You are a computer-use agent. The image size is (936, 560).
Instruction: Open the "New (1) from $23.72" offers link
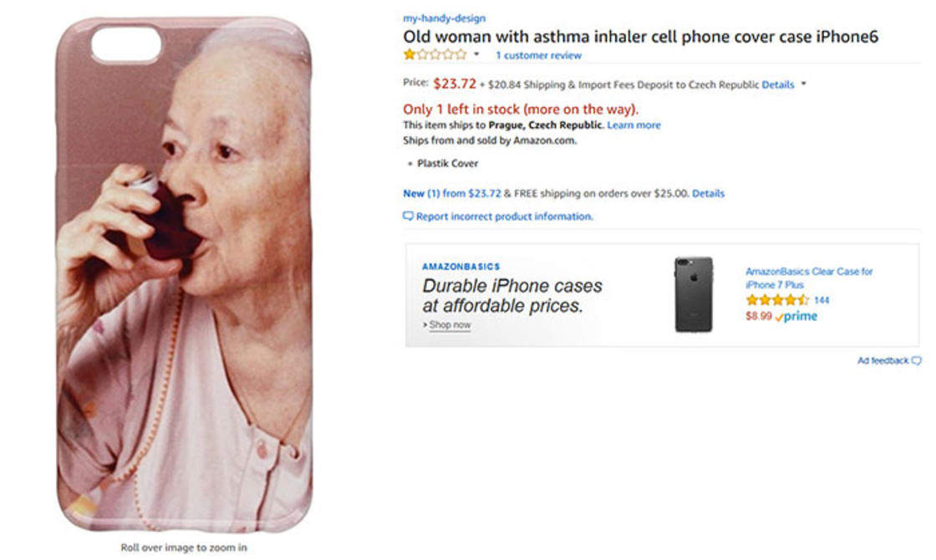[452, 194]
